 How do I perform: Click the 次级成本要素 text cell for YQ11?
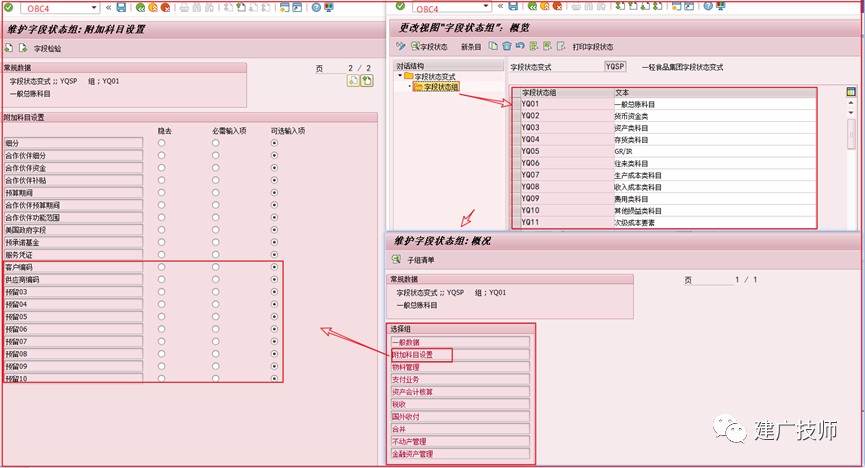[714, 222]
